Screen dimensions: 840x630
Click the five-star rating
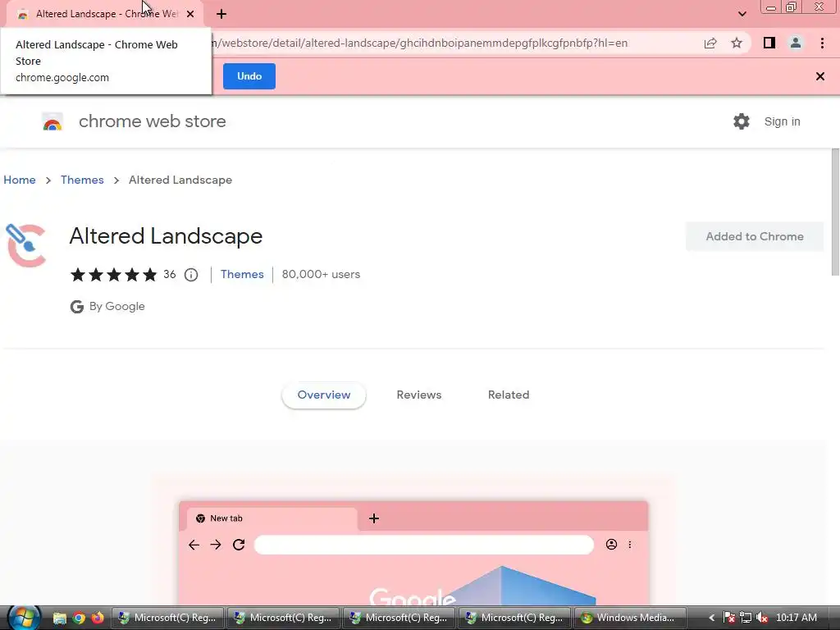click(113, 275)
